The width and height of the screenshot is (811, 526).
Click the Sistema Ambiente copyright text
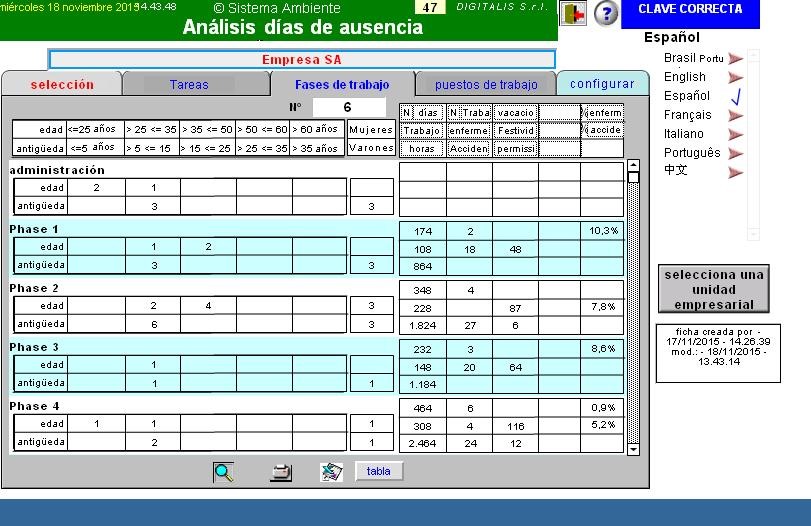tap(277, 8)
